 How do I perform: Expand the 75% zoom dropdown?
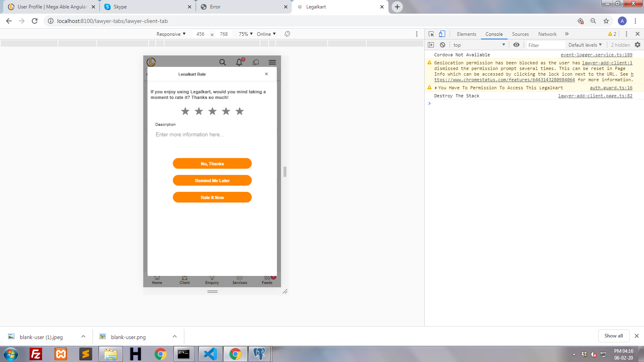246,34
